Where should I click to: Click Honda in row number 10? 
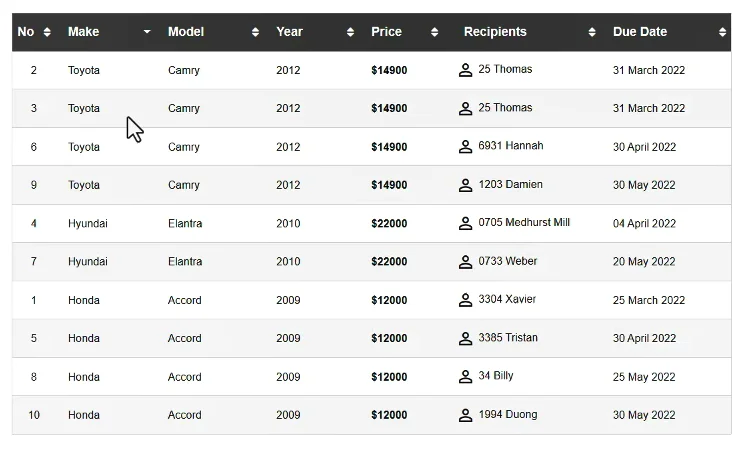click(84, 415)
